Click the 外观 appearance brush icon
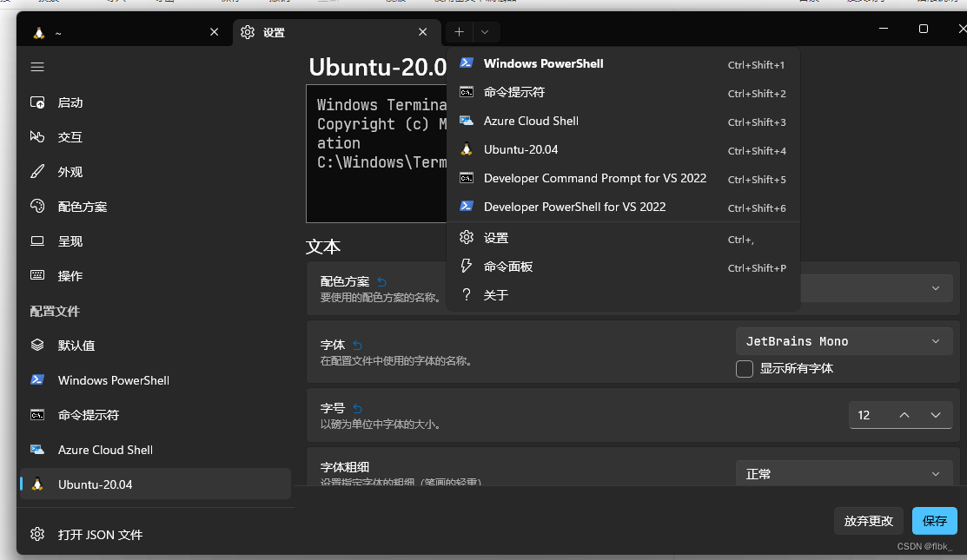The image size is (967, 560). 37,171
